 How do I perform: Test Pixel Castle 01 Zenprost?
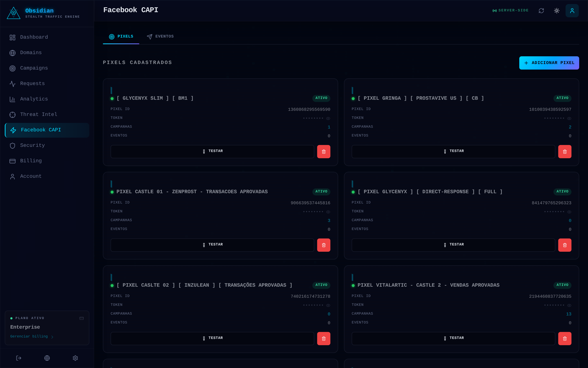pos(212,245)
